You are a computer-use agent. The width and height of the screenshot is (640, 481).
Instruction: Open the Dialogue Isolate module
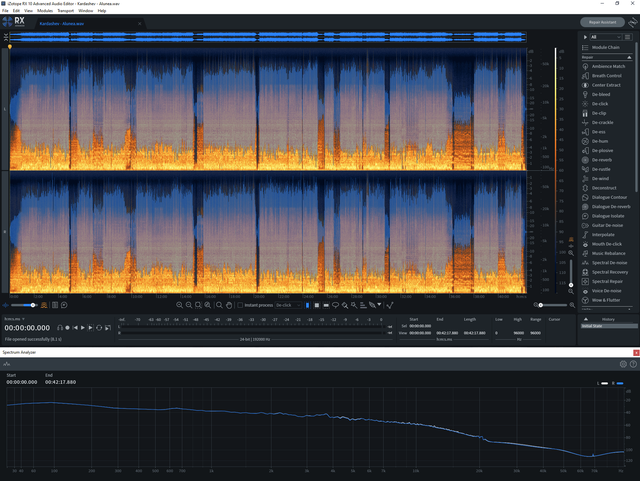[x=603, y=216]
